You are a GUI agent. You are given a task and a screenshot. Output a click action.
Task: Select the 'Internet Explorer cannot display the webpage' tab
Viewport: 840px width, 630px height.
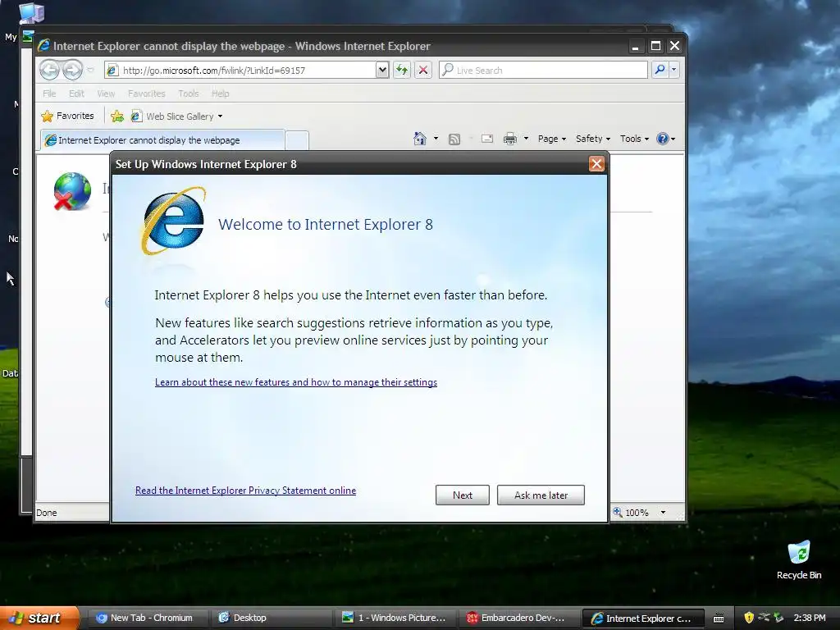pos(162,139)
